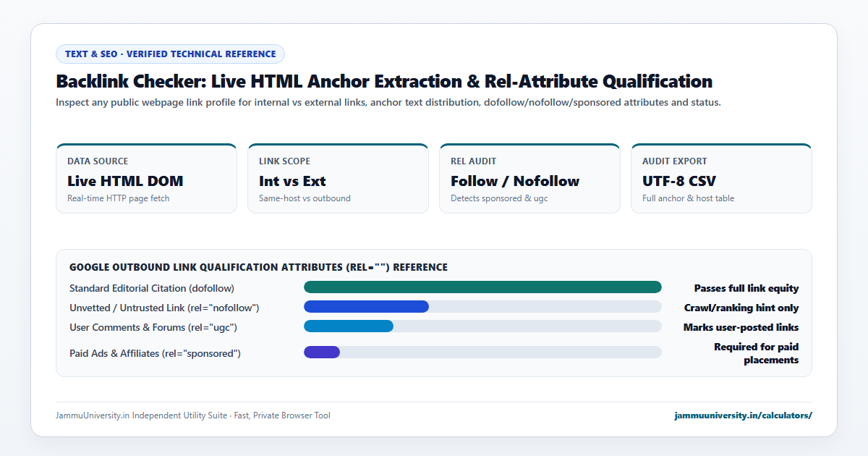
Task: Click the blue nofollow progress bar
Action: (366, 307)
